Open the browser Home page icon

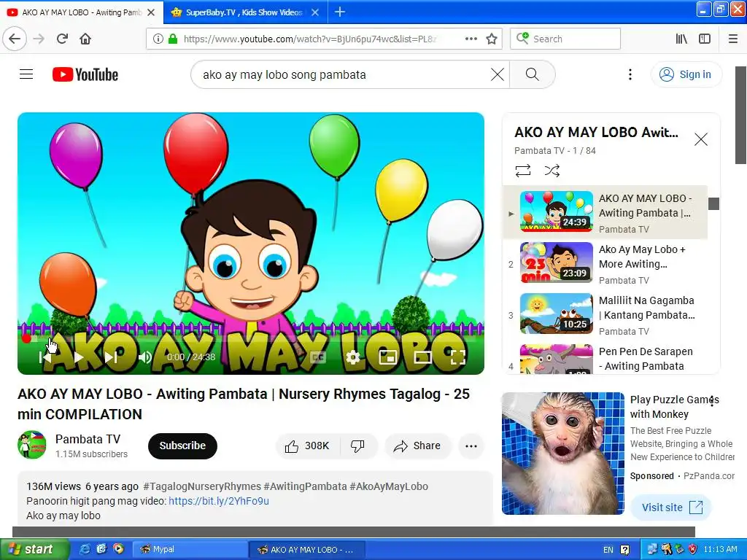point(85,39)
